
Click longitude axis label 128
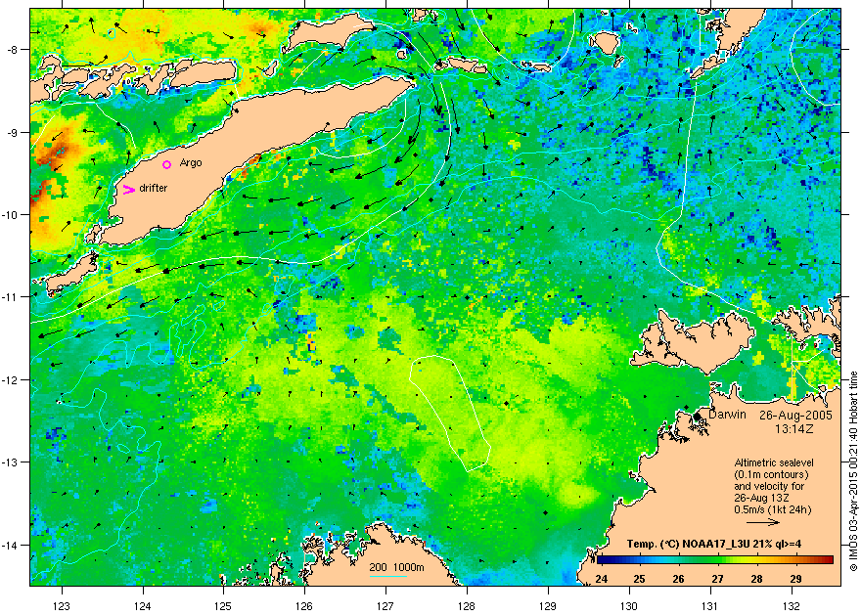pos(467,606)
